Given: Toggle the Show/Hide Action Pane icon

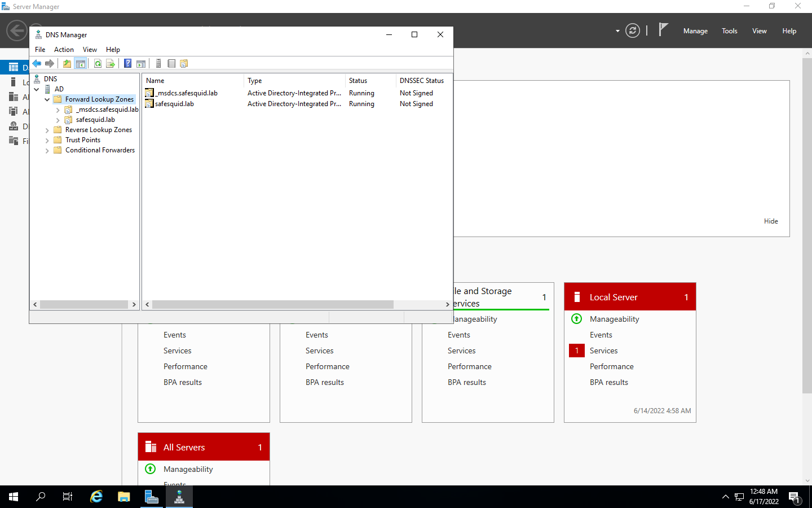Looking at the screenshot, I should point(141,63).
